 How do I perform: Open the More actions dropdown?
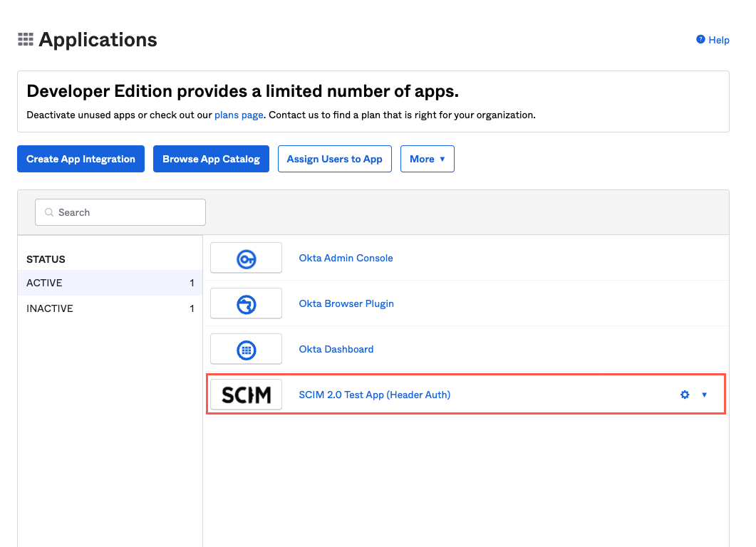(x=427, y=159)
